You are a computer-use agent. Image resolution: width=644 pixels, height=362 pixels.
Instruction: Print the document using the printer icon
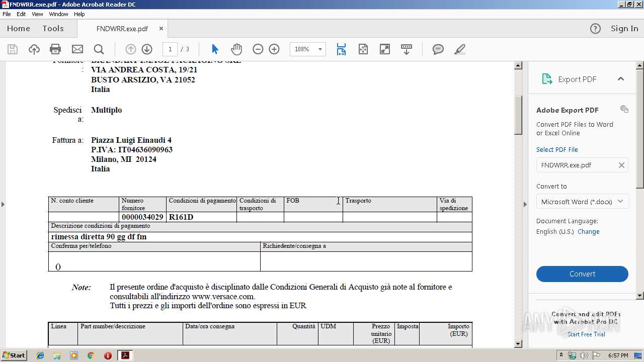coord(55,49)
